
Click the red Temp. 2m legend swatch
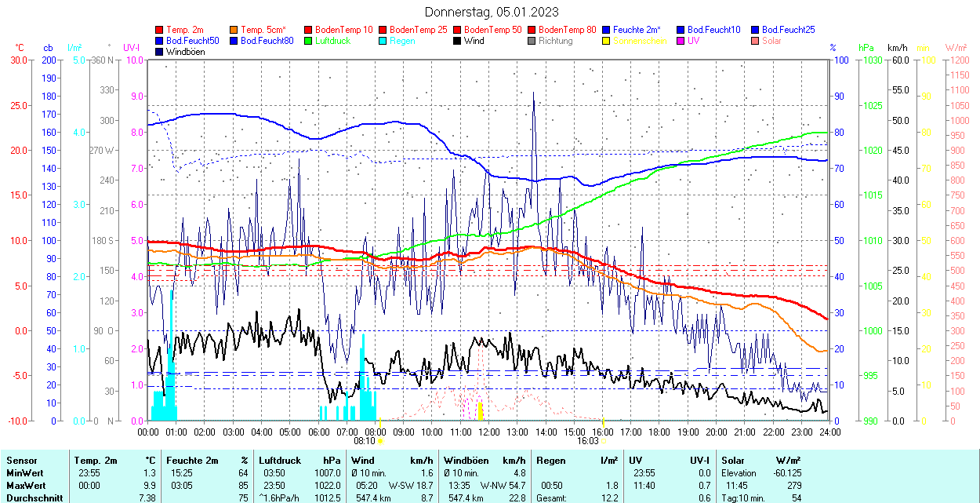pyautogui.click(x=160, y=30)
